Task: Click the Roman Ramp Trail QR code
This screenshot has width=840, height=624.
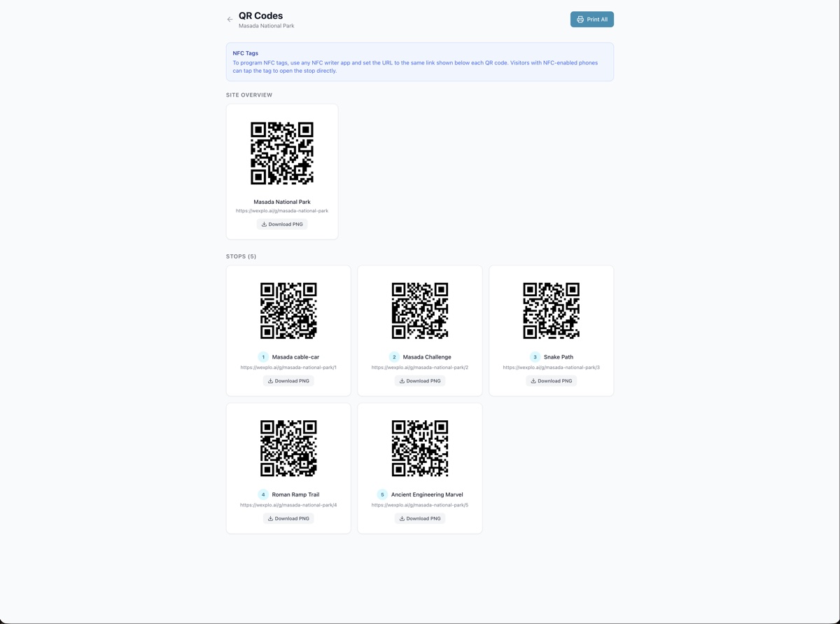Action: [x=288, y=448]
